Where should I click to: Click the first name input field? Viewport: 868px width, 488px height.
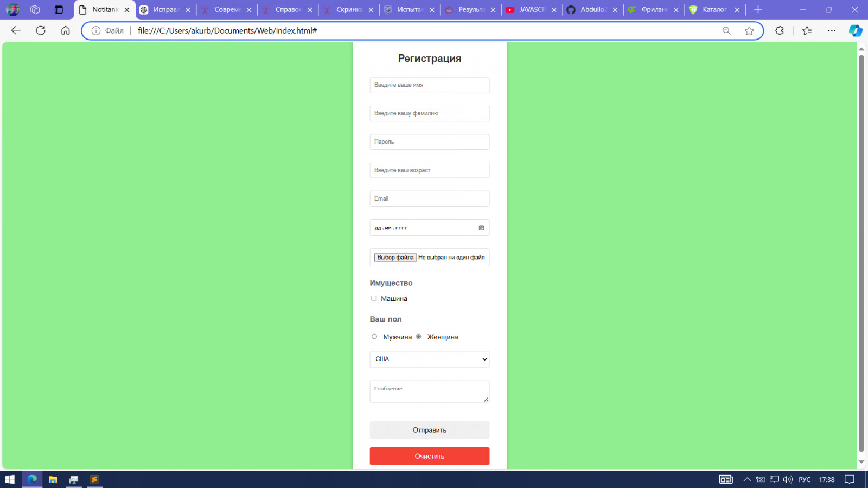click(x=430, y=85)
